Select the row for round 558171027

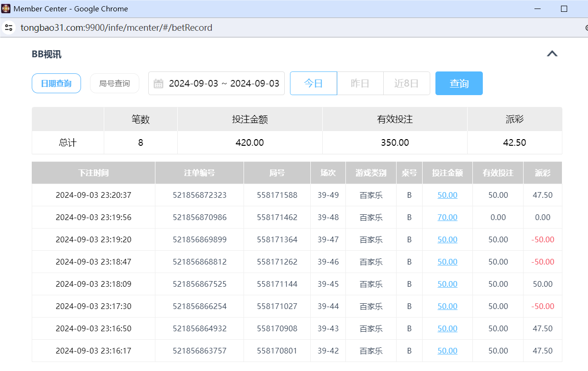coord(277,306)
